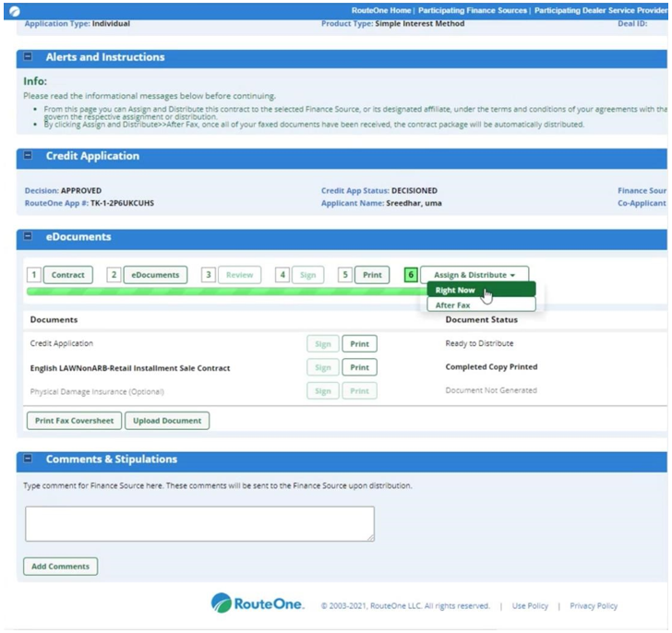The width and height of the screenshot is (672, 633).
Task: Click the 'DECISIONED' credit app status
Action: click(414, 191)
